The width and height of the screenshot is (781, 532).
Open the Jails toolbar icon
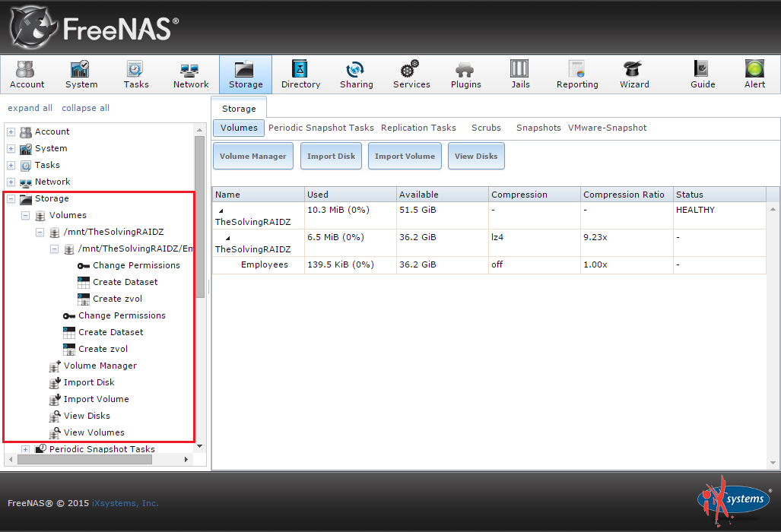520,74
